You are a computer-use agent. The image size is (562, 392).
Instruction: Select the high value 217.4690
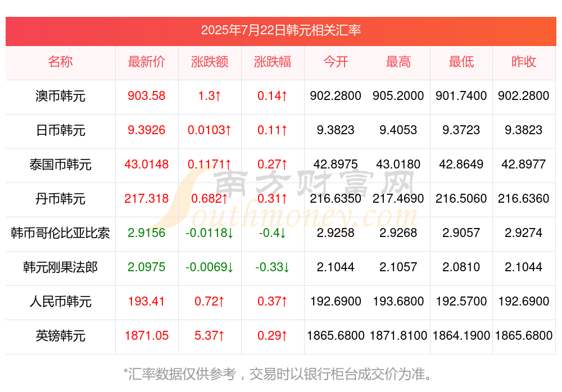coord(398,198)
